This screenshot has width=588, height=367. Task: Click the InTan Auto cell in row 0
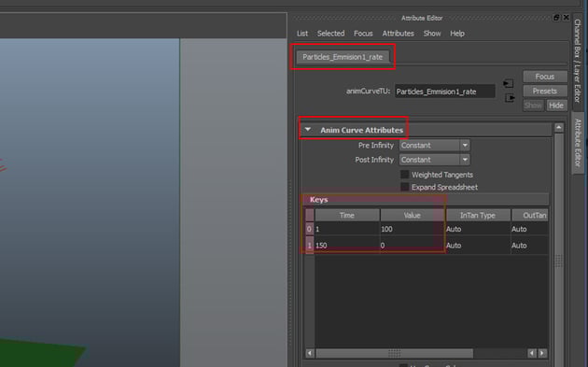pyautogui.click(x=478, y=229)
